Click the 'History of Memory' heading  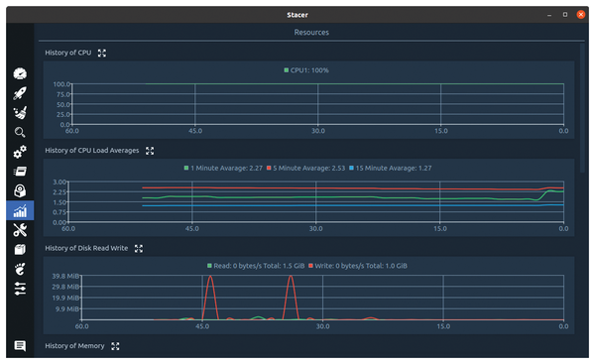74,346
